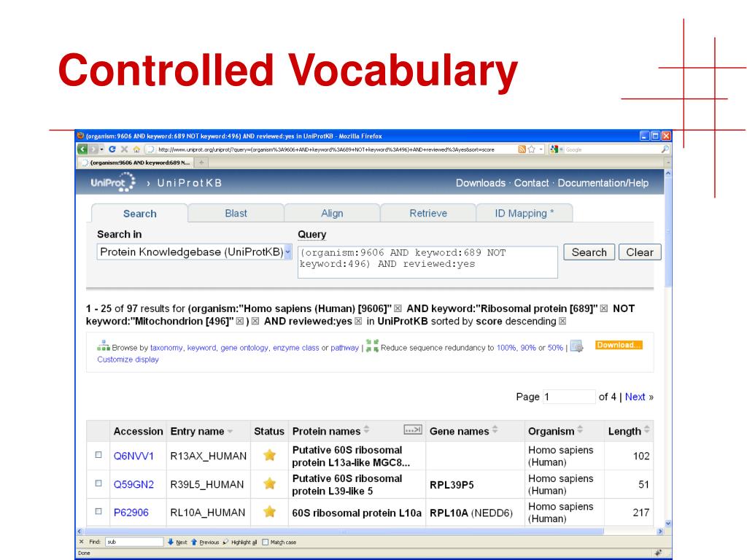Click the search magnifier icon in the Google box
The height and width of the screenshot is (560, 747).
[x=665, y=149]
